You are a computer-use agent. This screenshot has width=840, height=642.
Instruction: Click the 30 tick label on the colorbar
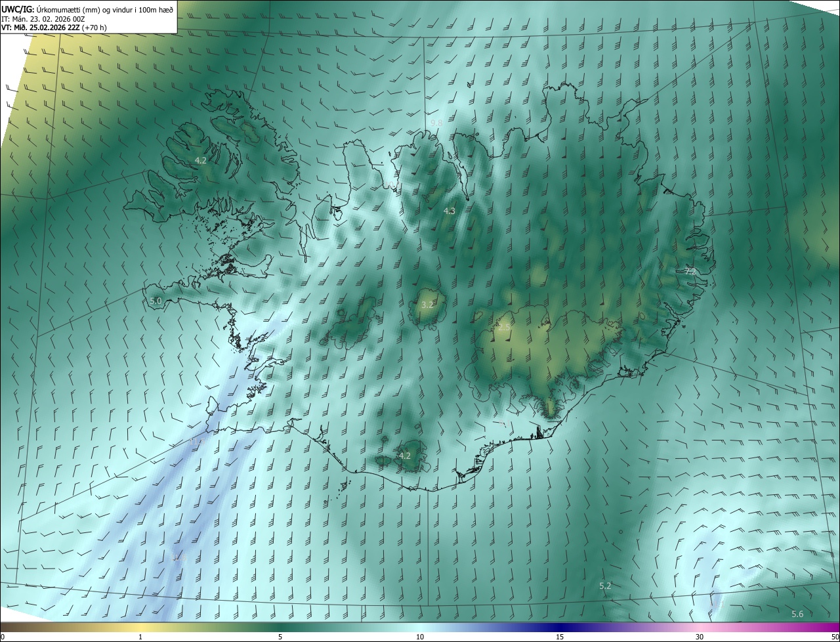pos(700,637)
